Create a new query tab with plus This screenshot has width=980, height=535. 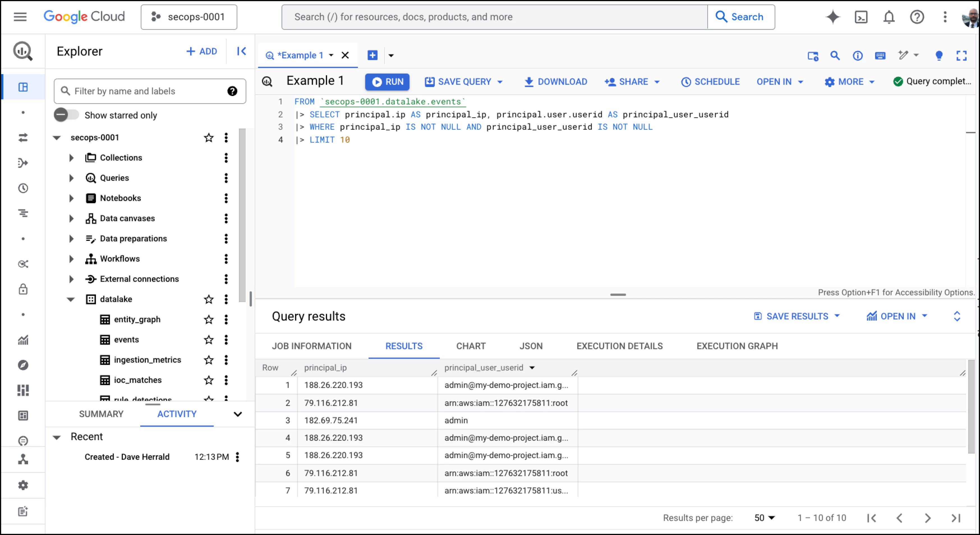click(x=372, y=55)
